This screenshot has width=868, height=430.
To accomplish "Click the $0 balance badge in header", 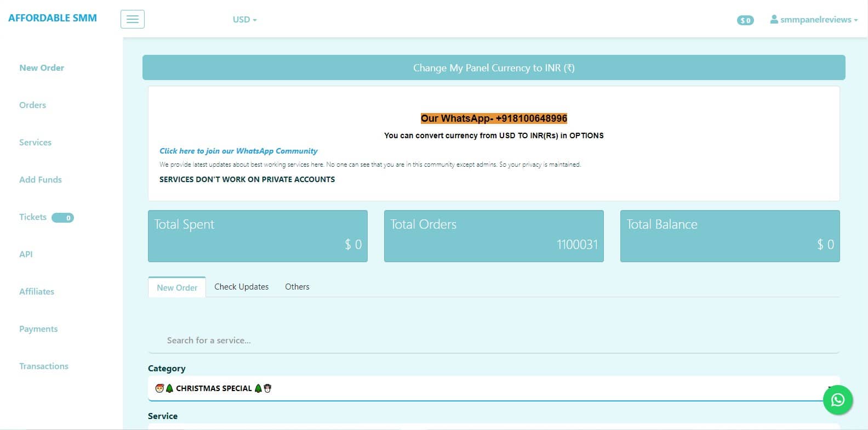I will [x=745, y=20].
